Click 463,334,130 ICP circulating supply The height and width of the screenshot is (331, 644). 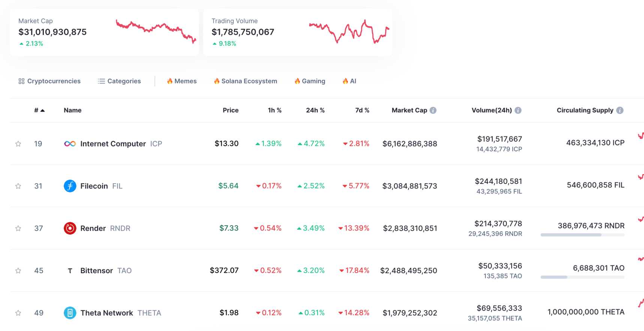(595, 143)
